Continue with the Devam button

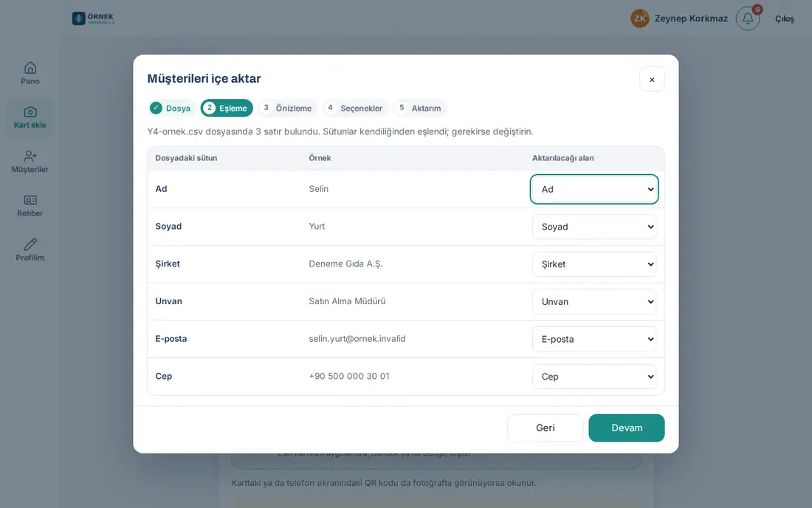(x=627, y=428)
